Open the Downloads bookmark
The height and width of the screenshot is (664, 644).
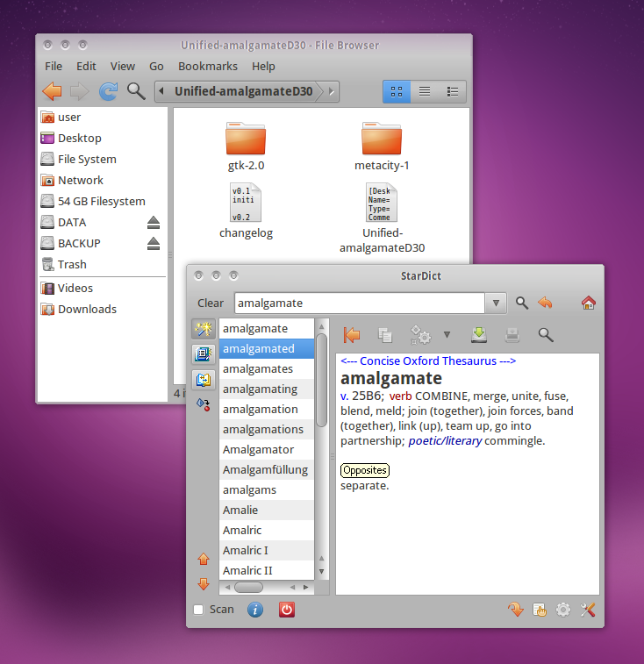pos(103,309)
